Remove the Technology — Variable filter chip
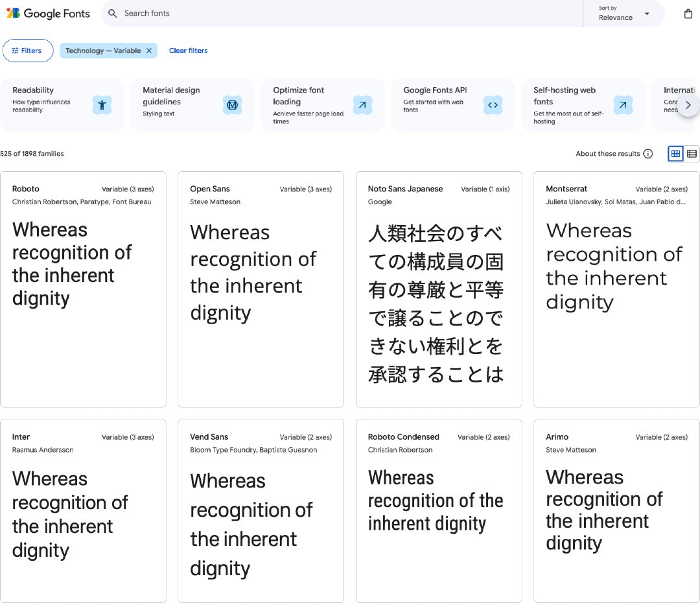 pyautogui.click(x=149, y=51)
